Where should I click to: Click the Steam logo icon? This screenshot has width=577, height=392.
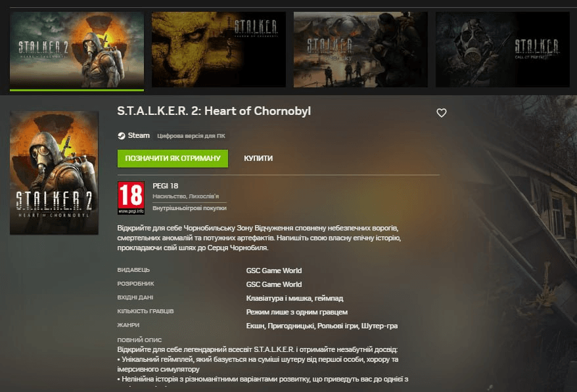tap(121, 136)
